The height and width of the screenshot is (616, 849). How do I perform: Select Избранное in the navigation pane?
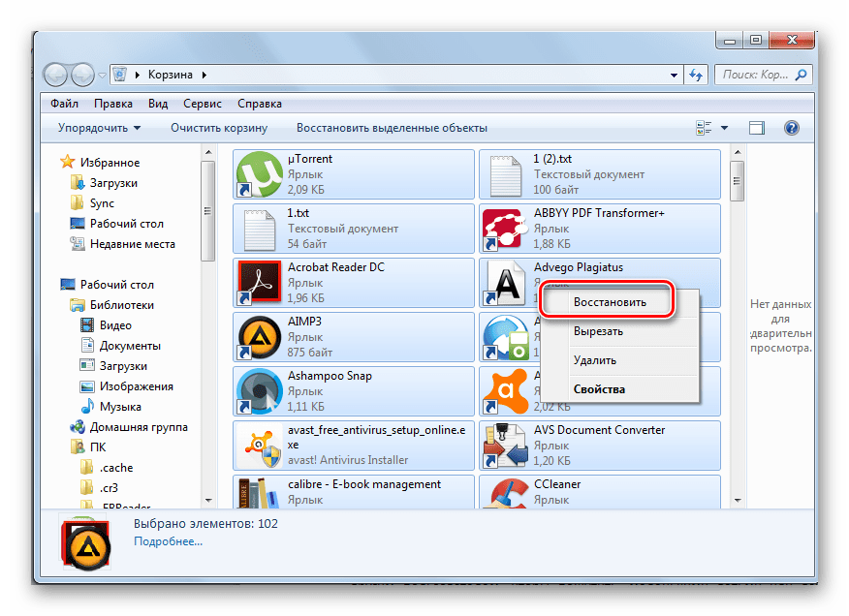[110, 163]
